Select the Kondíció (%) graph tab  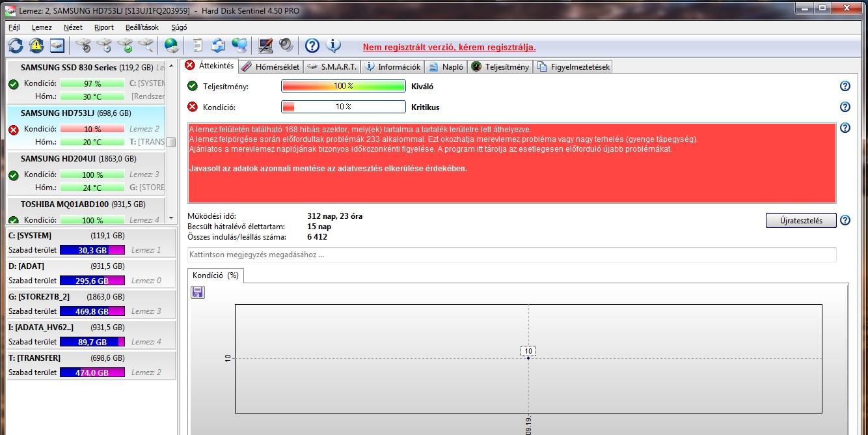coord(215,275)
